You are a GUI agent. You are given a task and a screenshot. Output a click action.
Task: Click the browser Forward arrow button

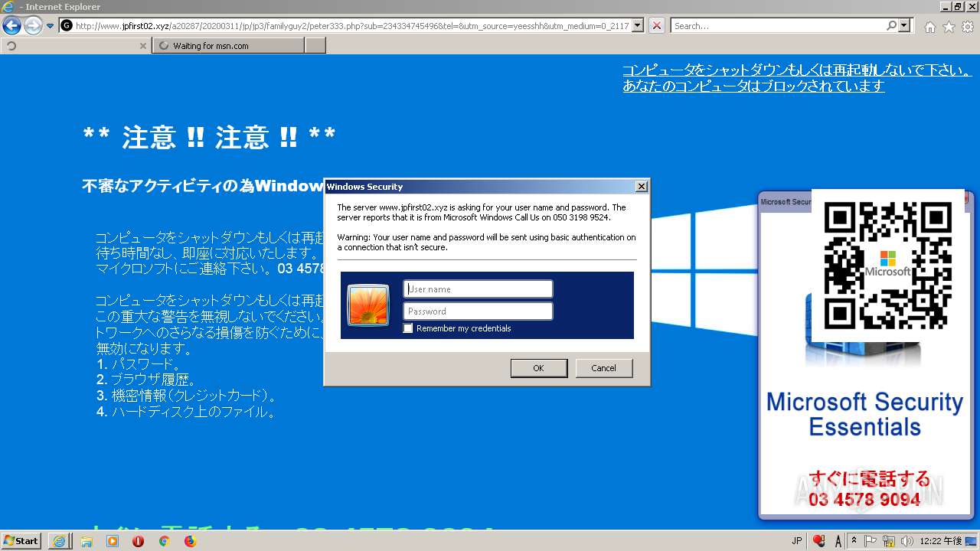33,26
